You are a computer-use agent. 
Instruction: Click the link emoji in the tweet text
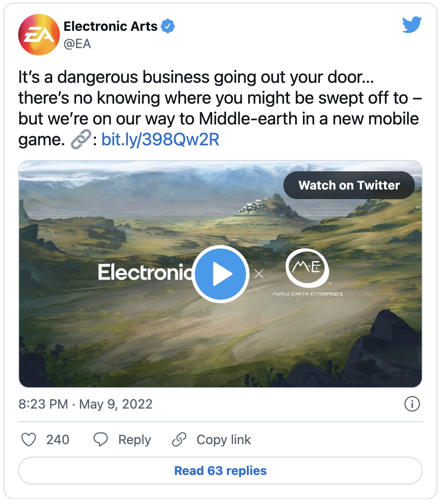pyautogui.click(x=81, y=140)
